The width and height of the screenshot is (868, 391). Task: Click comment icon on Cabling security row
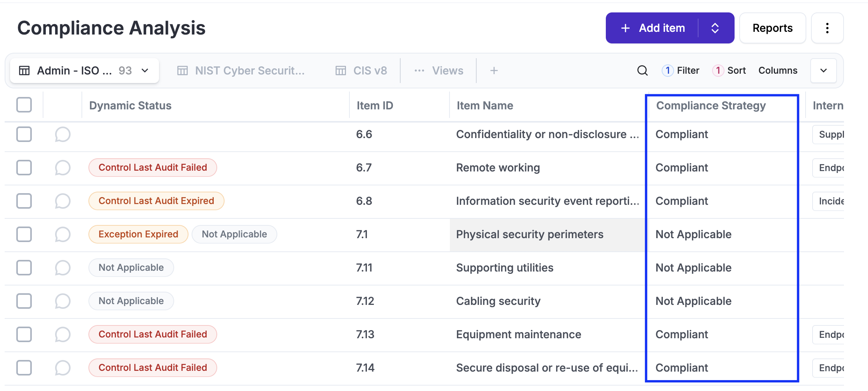(62, 301)
